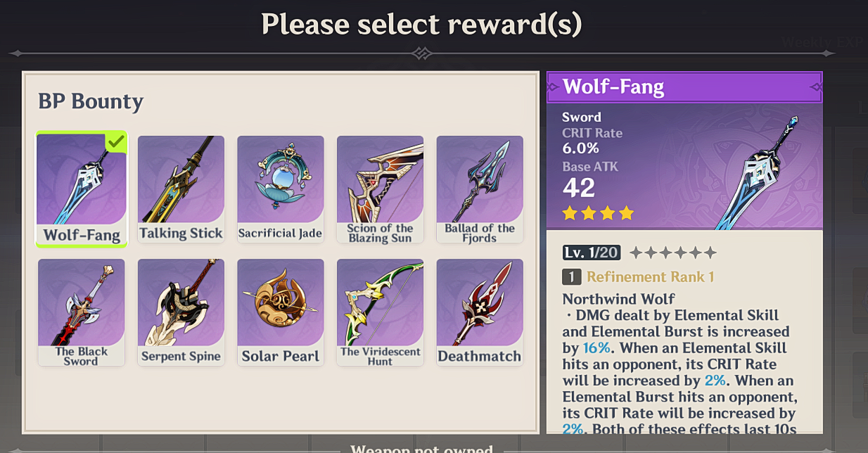Image resolution: width=868 pixels, height=453 pixels.
Task: Click the BP Bounty section heading
Action: click(x=91, y=102)
